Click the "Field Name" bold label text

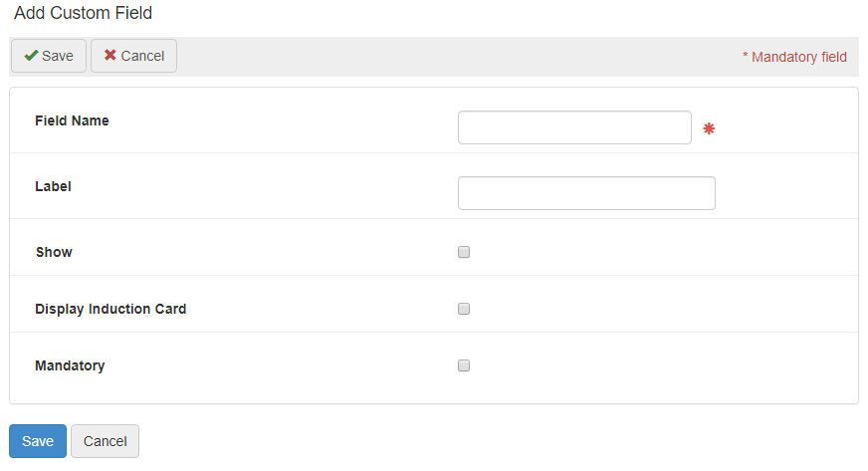72,120
